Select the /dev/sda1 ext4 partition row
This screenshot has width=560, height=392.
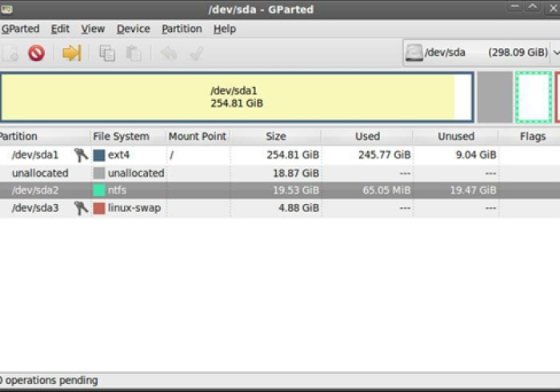[x=240, y=155]
